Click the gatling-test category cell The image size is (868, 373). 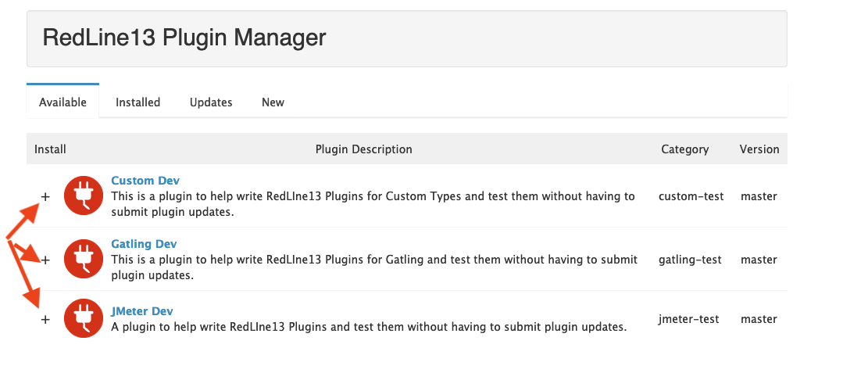[x=691, y=260]
